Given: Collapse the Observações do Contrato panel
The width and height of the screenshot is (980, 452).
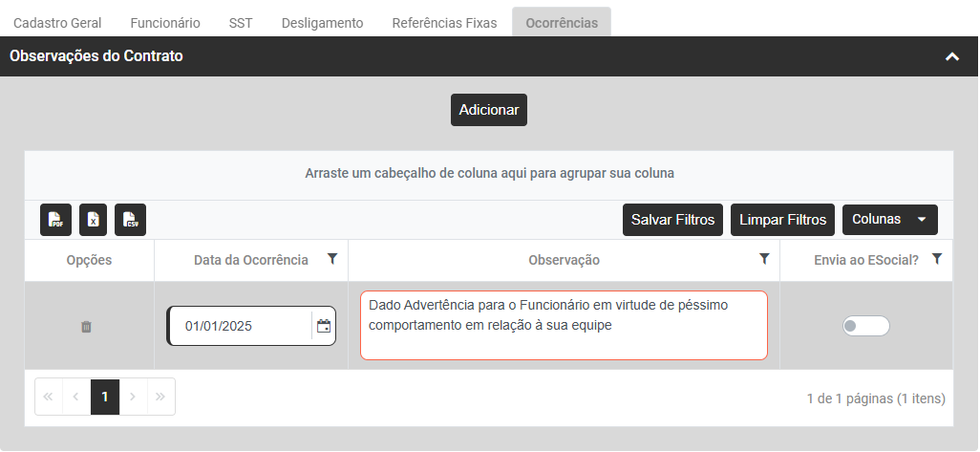Looking at the screenshot, I should pyautogui.click(x=951, y=56).
